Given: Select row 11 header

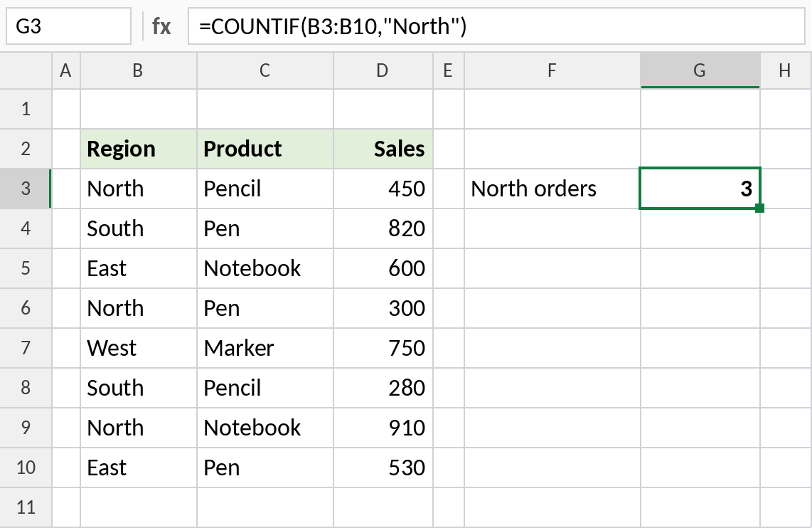Looking at the screenshot, I should click(x=26, y=508).
